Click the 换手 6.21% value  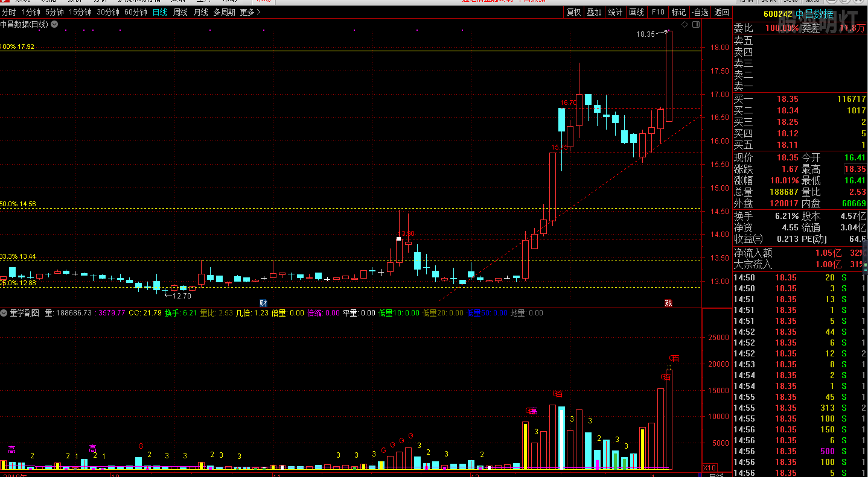point(787,216)
